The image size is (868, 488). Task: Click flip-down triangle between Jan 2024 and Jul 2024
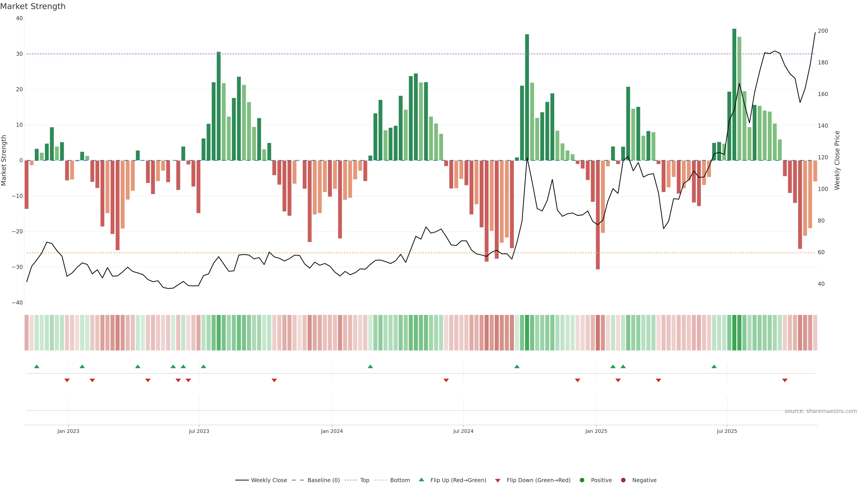446,380
